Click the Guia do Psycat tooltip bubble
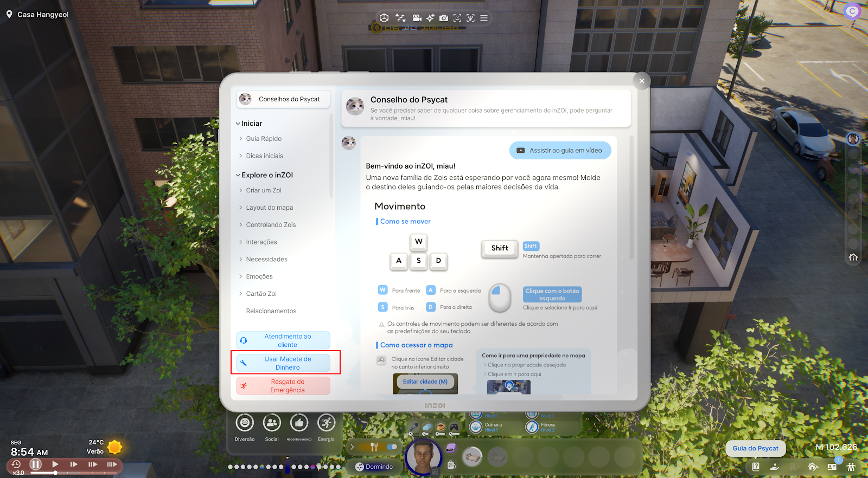This screenshot has width=868, height=478. (x=755, y=448)
